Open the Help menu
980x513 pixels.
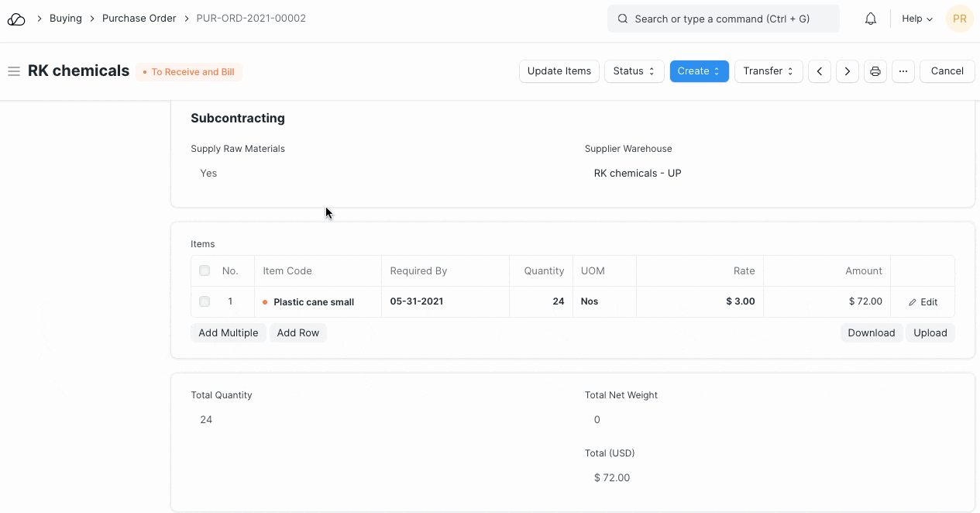917,19
